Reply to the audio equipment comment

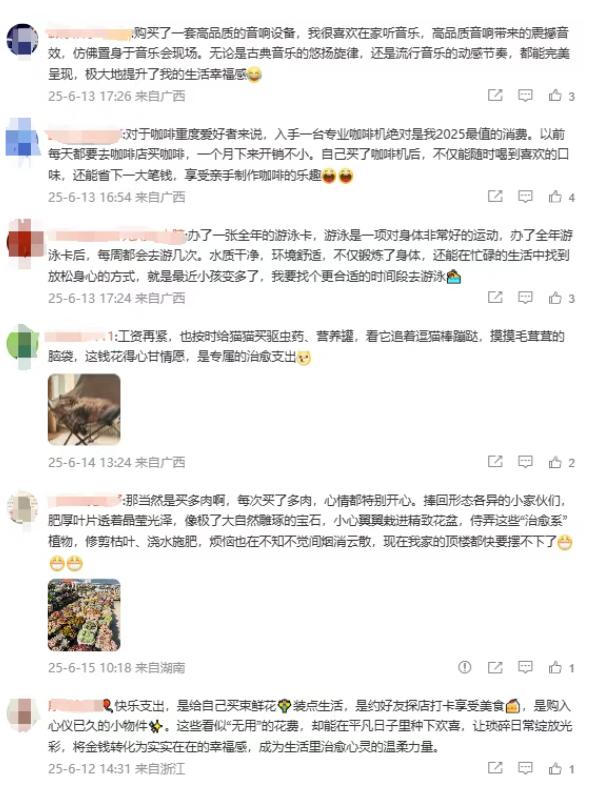[525, 96]
